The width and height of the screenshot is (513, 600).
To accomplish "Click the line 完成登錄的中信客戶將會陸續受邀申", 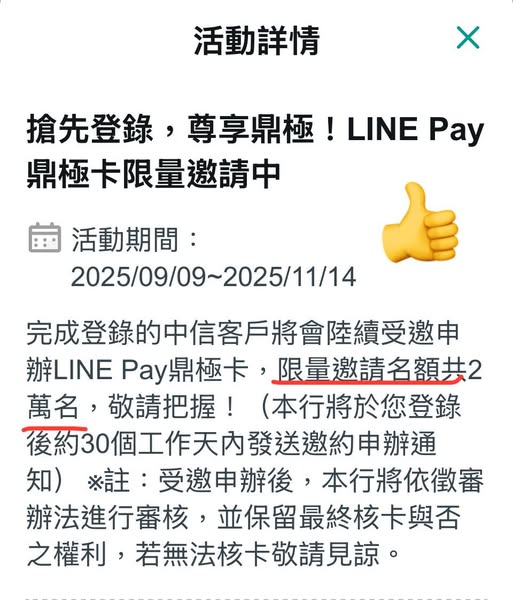I will click(243, 333).
